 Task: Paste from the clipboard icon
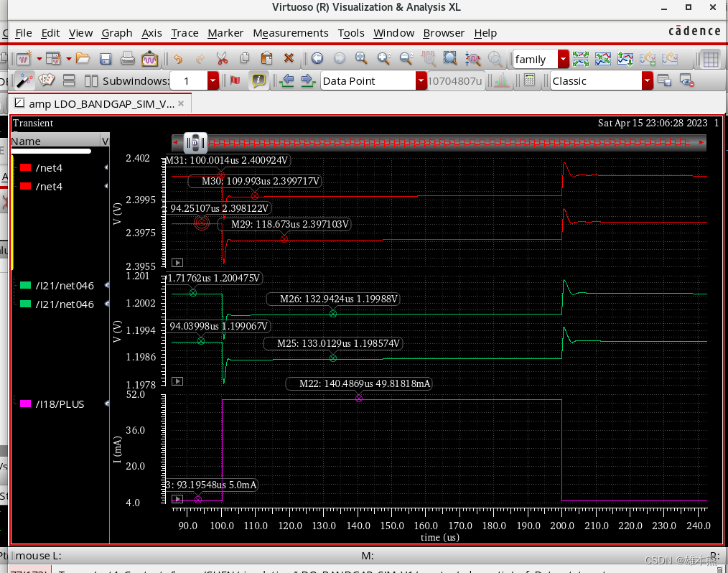coord(266,58)
